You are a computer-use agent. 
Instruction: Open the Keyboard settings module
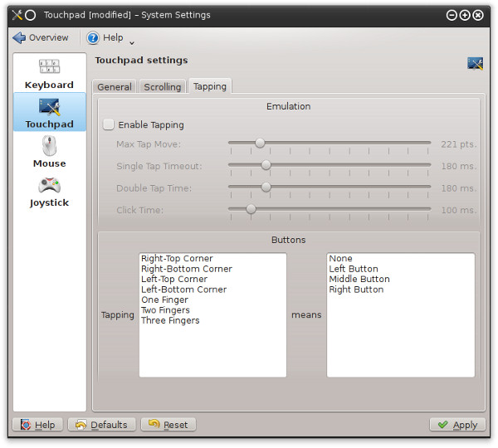49,74
